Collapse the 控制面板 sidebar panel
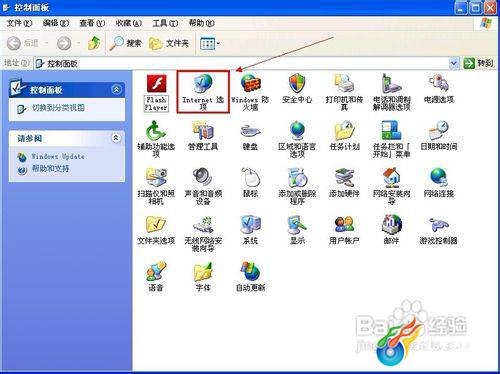500x374 pixels. pyautogui.click(x=117, y=89)
